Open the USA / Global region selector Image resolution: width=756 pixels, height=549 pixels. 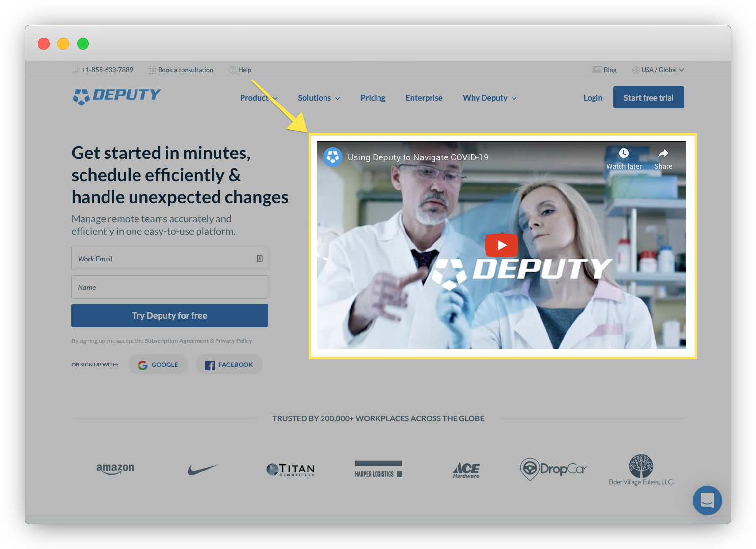click(x=658, y=70)
